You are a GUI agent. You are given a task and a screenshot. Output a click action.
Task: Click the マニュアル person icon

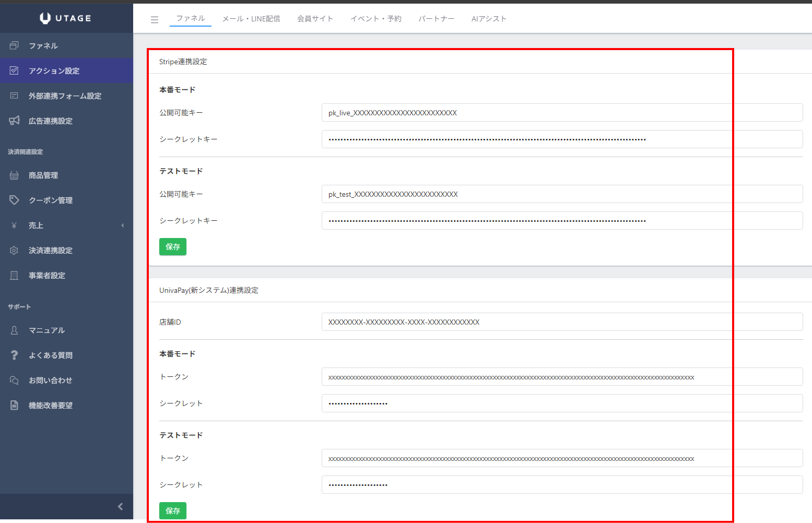click(x=14, y=330)
